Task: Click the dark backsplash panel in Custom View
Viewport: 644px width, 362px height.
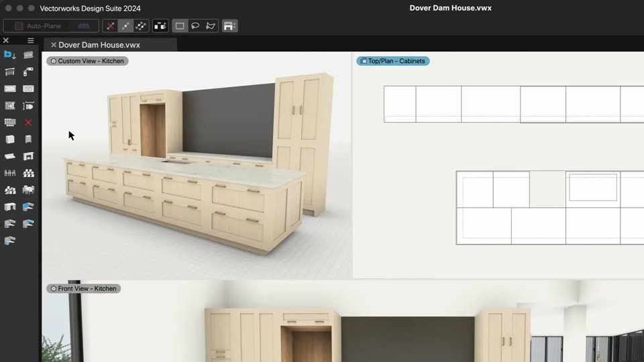Action: pyautogui.click(x=228, y=121)
